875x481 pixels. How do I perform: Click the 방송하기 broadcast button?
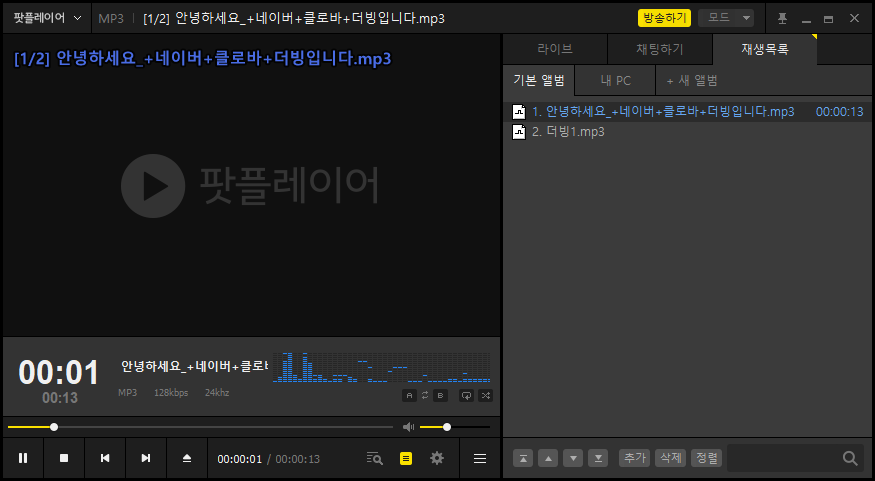(x=664, y=18)
